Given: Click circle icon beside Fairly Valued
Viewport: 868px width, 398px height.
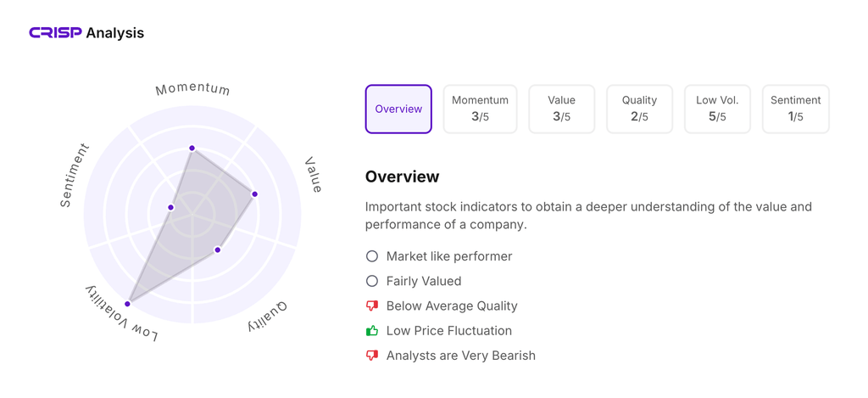Looking at the screenshot, I should click(x=371, y=281).
